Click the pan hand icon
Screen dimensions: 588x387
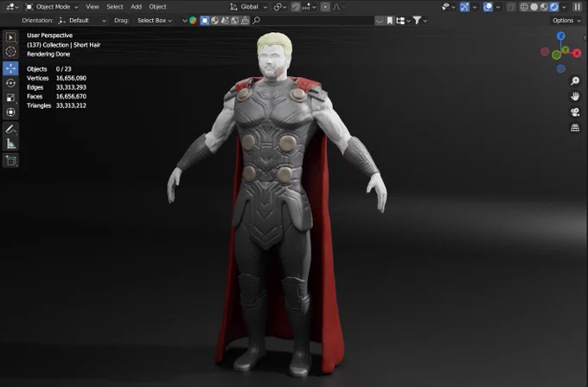click(575, 96)
